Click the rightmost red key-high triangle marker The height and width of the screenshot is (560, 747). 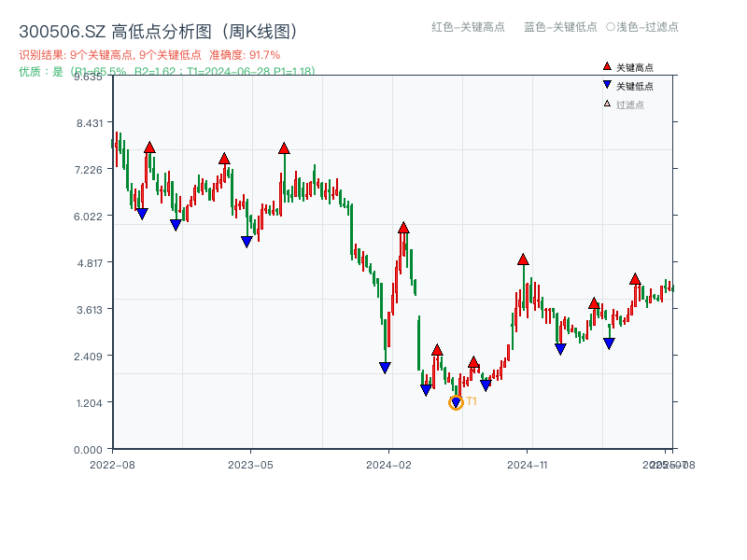pos(634,278)
